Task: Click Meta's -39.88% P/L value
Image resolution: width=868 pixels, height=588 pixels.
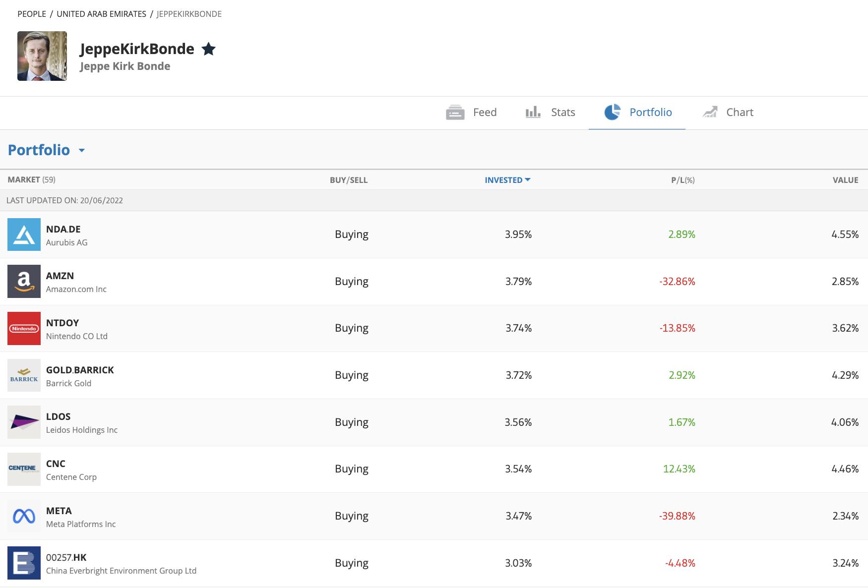Action: click(x=677, y=516)
